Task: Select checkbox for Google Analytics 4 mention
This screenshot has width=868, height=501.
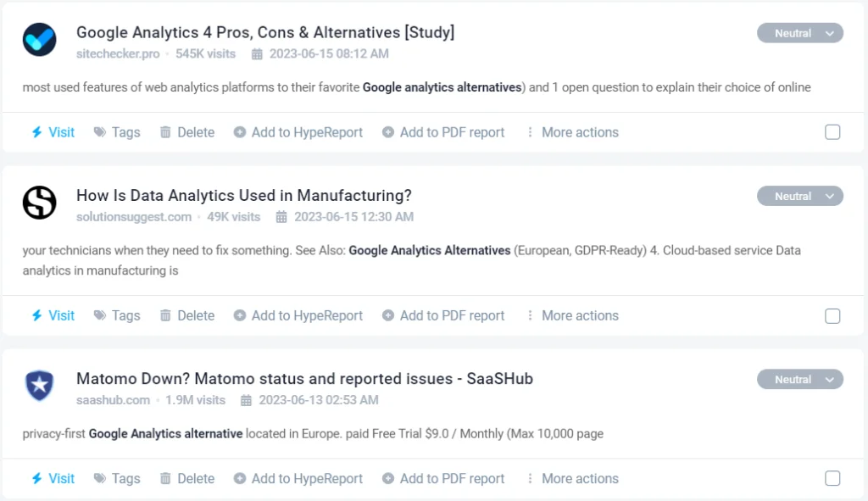Action: pyautogui.click(x=832, y=132)
